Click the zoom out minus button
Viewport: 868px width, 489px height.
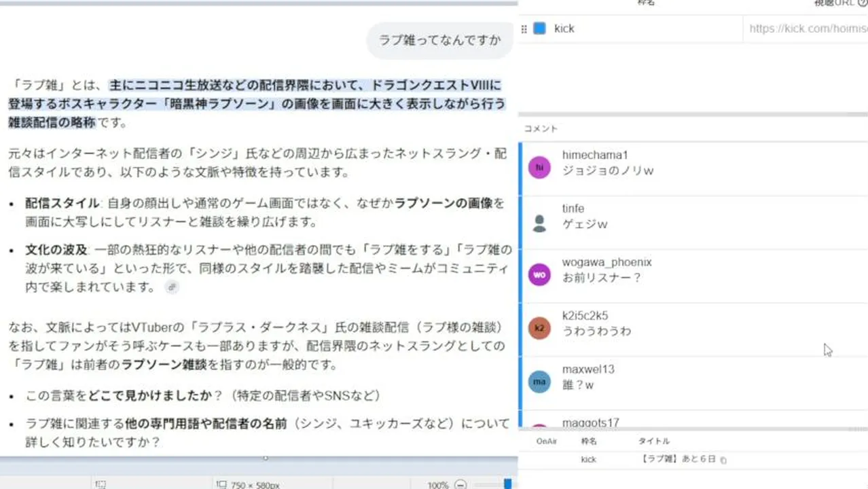pyautogui.click(x=460, y=484)
